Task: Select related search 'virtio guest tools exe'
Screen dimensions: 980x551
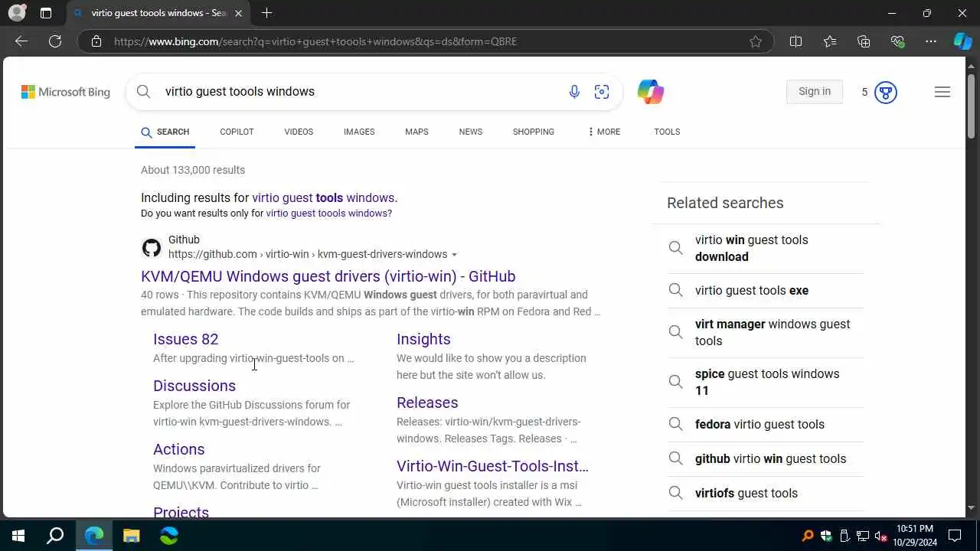Action: point(764,290)
